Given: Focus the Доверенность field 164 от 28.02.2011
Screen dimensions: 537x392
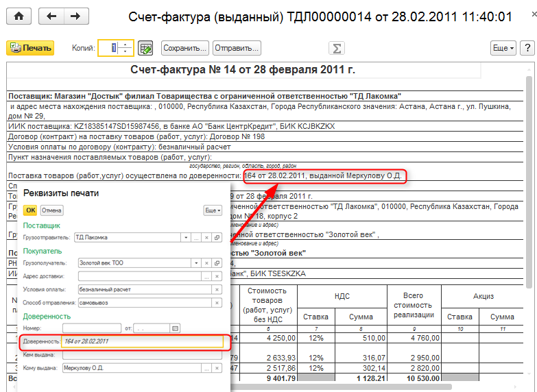Looking at the screenshot, I should click(x=142, y=341).
